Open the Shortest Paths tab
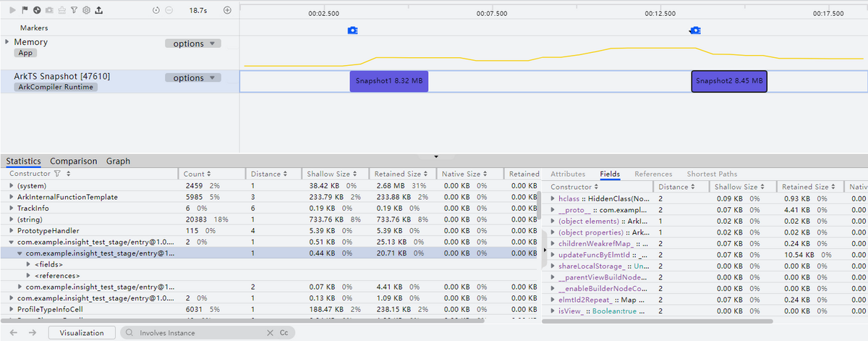 (711, 174)
